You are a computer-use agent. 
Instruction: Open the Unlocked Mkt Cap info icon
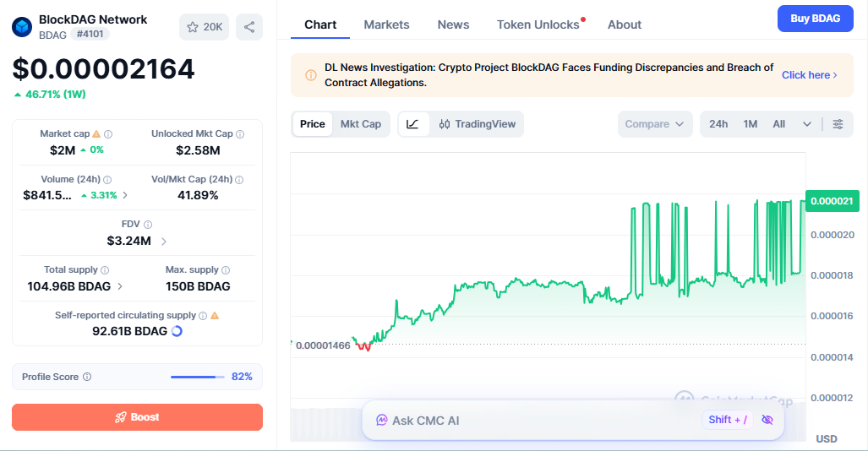click(x=240, y=134)
